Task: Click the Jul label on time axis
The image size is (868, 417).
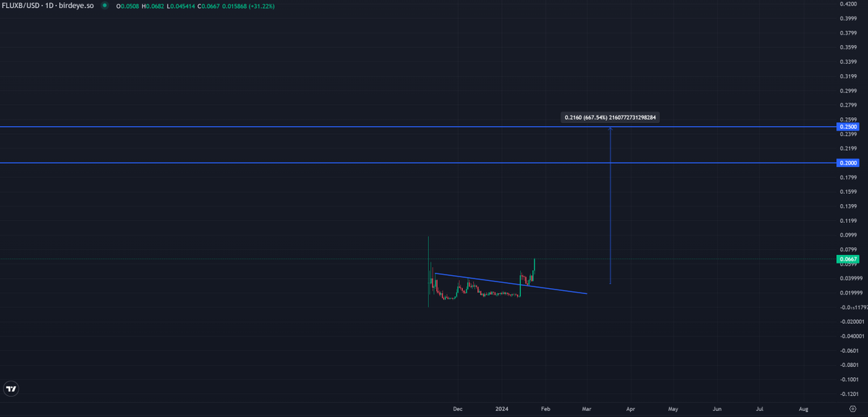Action: 760,409
